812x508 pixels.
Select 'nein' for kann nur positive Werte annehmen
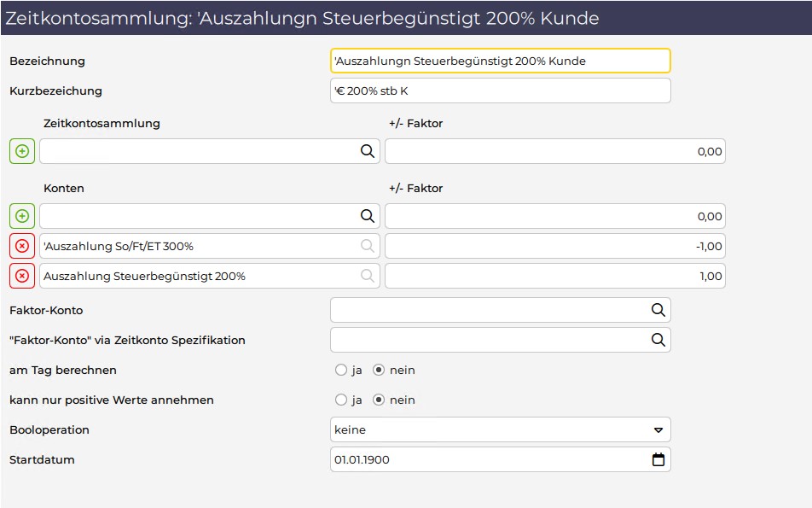pyautogui.click(x=379, y=400)
